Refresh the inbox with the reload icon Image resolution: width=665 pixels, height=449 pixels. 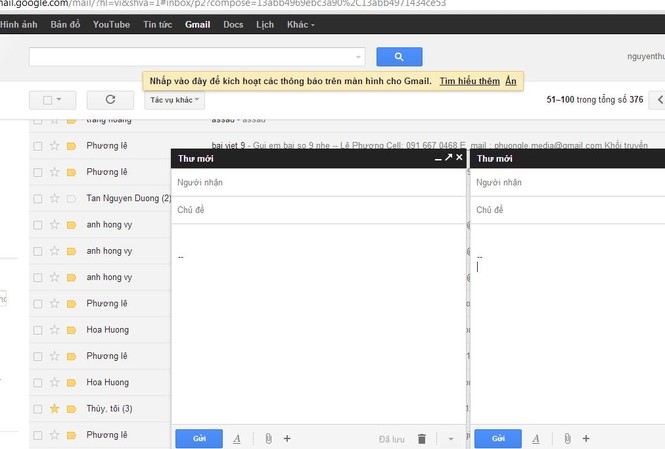click(x=110, y=100)
